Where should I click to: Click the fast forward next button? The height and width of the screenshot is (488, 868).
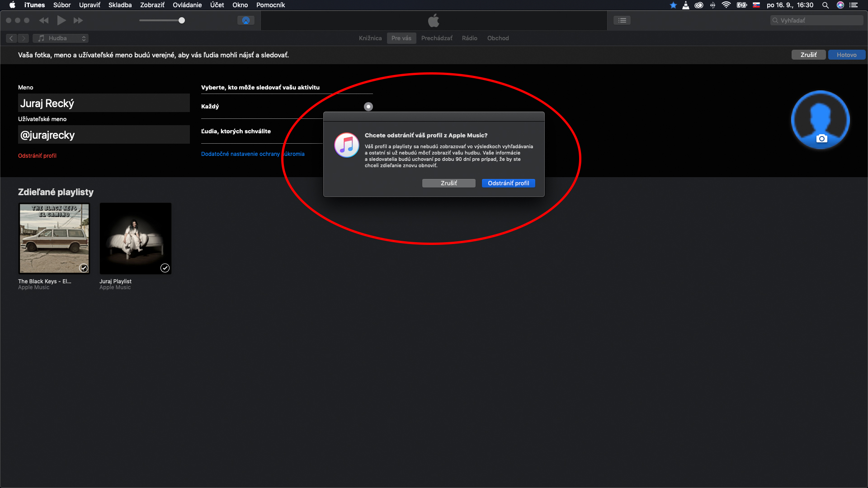tap(78, 20)
